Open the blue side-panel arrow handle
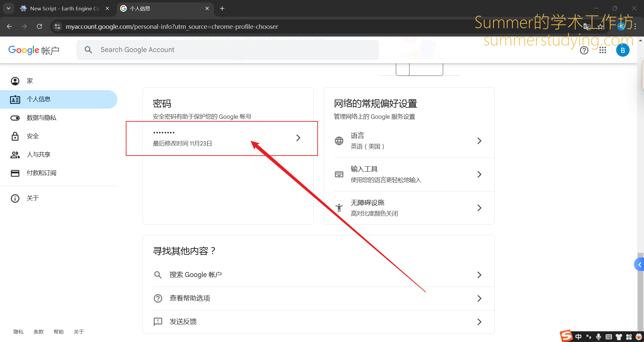 click(639, 265)
